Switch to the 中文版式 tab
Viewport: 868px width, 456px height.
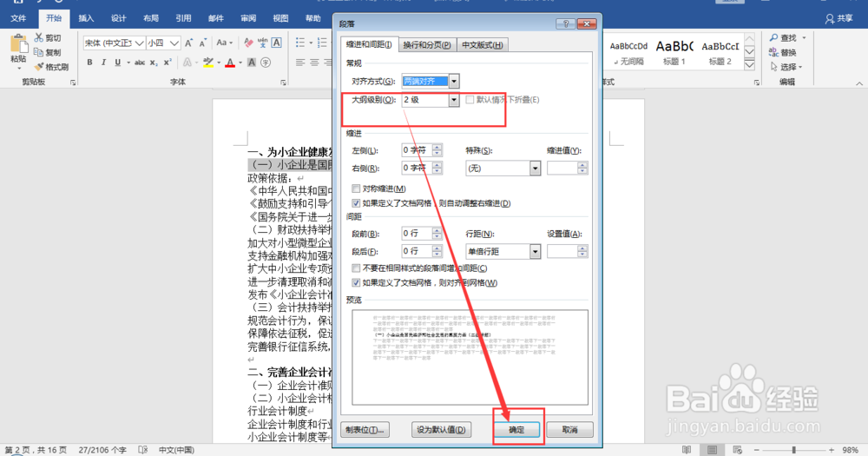pyautogui.click(x=482, y=45)
